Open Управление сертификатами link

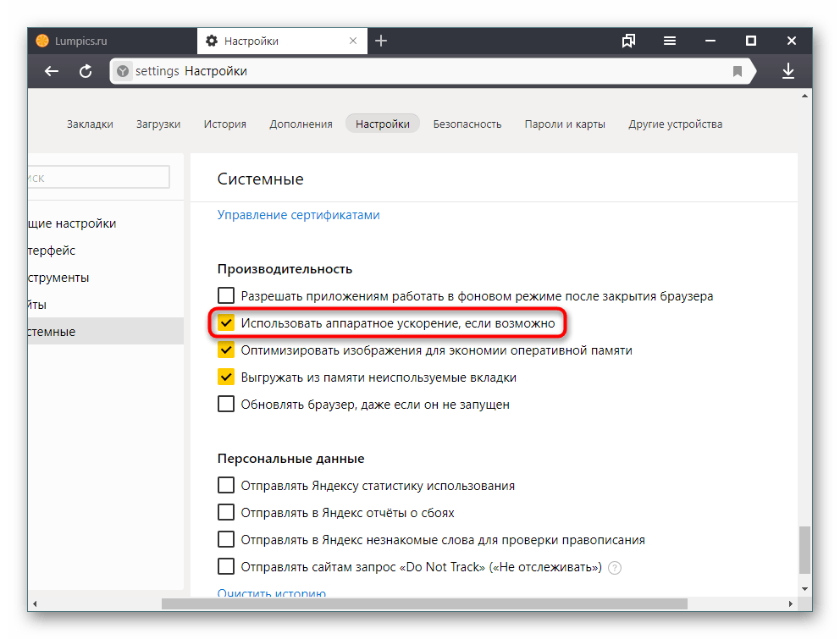(298, 215)
